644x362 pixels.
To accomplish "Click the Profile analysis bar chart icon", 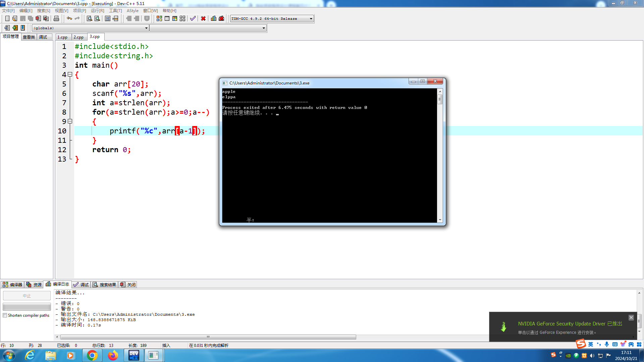I will [214, 18].
